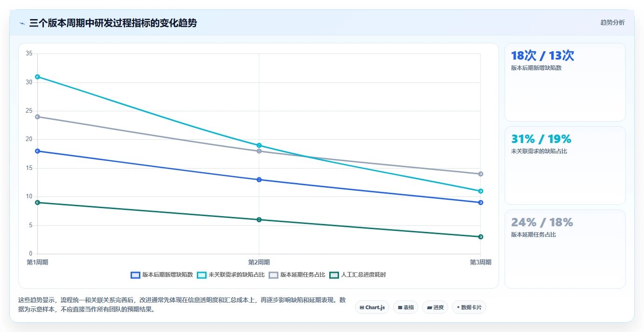Toggle the 版本延期任务占比 legend series
Viewport: 644px width, 332px height.
(297, 275)
